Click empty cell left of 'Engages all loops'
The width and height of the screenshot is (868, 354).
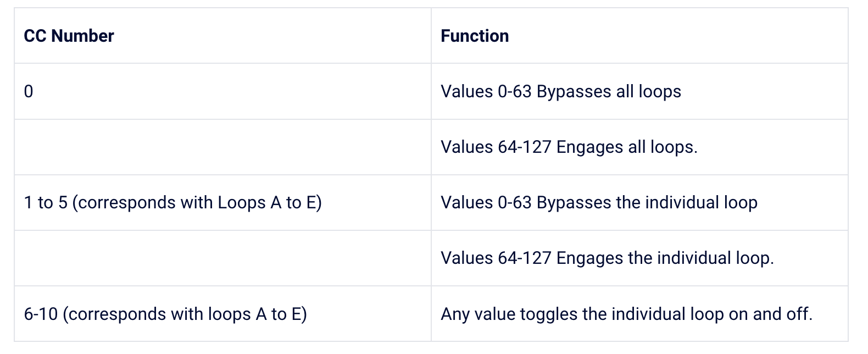pos(222,147)
